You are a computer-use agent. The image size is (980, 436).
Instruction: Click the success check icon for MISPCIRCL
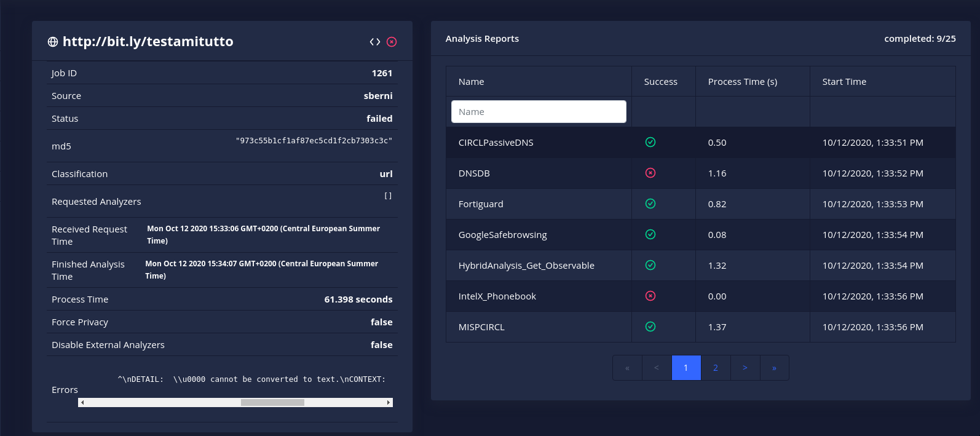click(x=650, y=327)
